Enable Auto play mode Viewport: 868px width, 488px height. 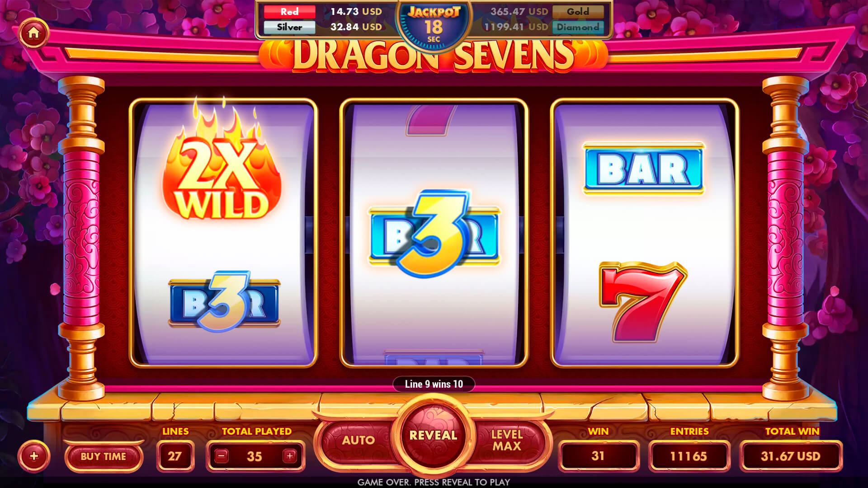tap(358, 440)
